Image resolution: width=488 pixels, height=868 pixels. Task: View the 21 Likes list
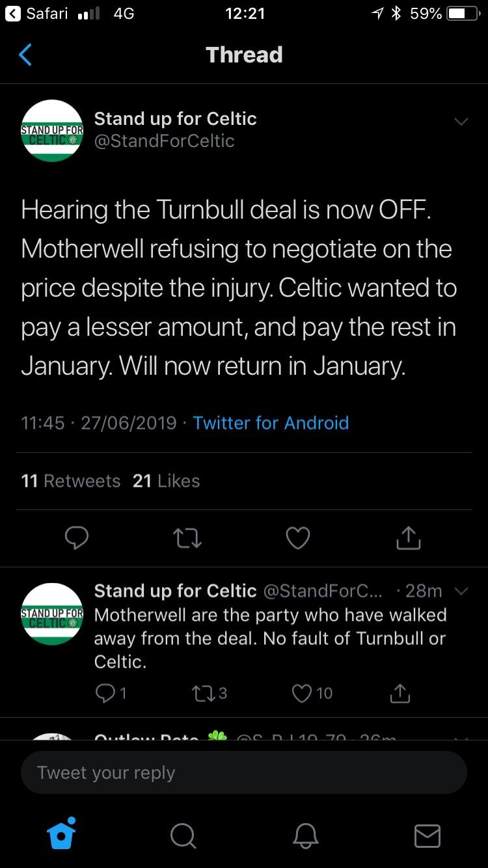(166, 481)
